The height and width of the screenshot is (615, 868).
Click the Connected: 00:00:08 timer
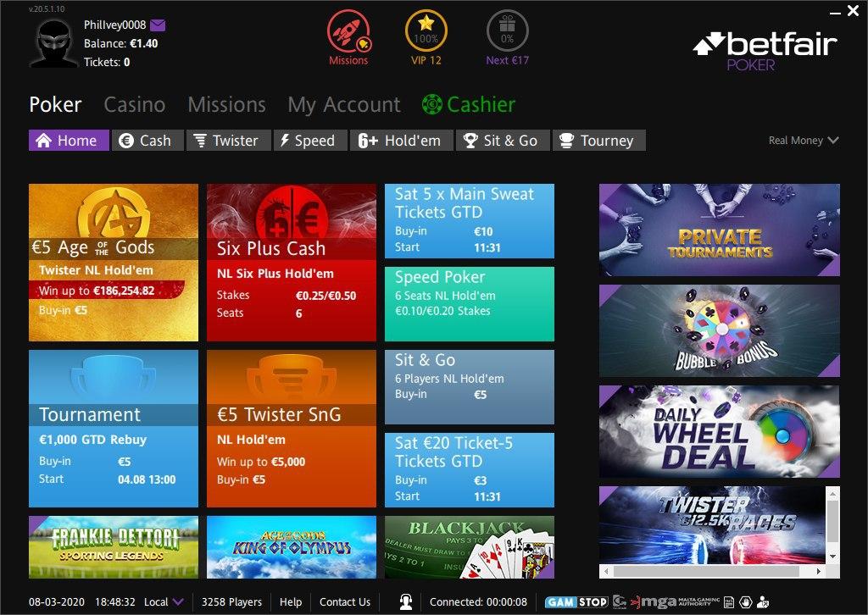coord(478,601)
